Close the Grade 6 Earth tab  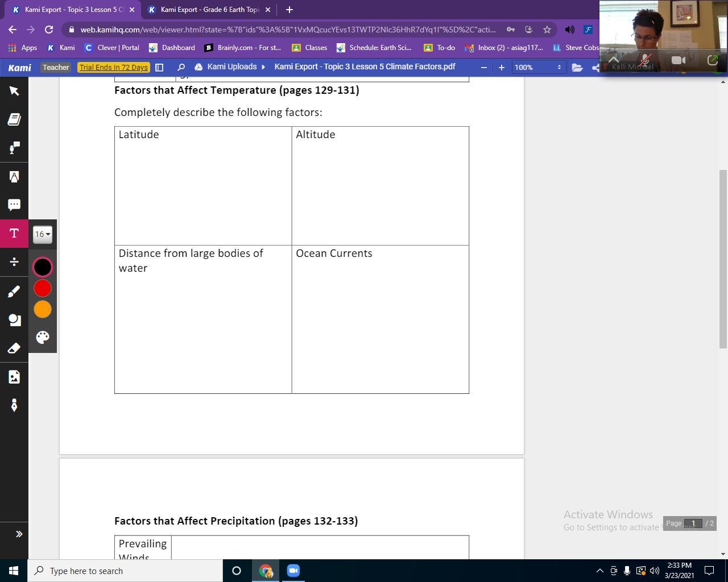pyautogui.click(x=268, y=10)
